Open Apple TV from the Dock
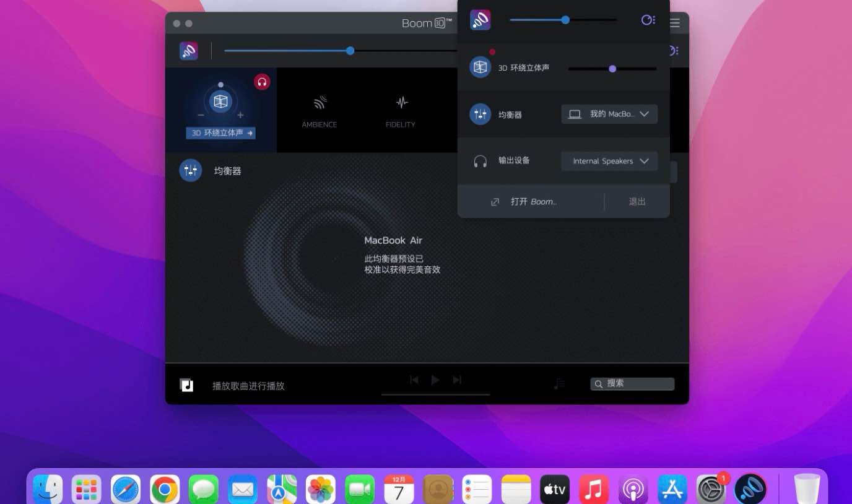Image resolution: width=852 pixels, height=504 pixels. [555, 490]
